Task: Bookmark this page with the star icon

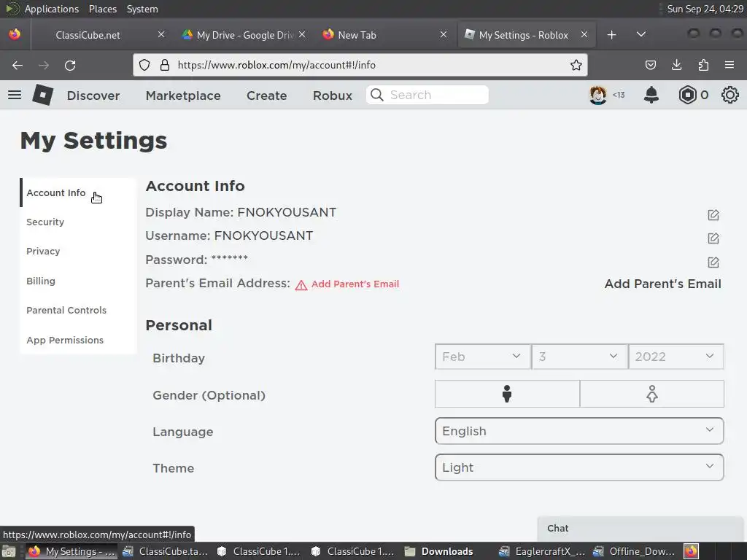Action: pyautogui.click(x=576, y=65)
